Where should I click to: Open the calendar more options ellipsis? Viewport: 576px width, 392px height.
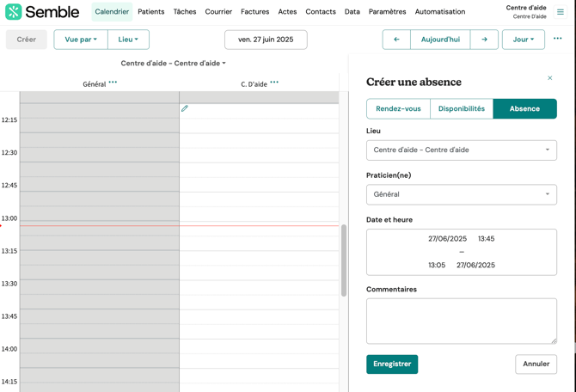coord(557,39)
